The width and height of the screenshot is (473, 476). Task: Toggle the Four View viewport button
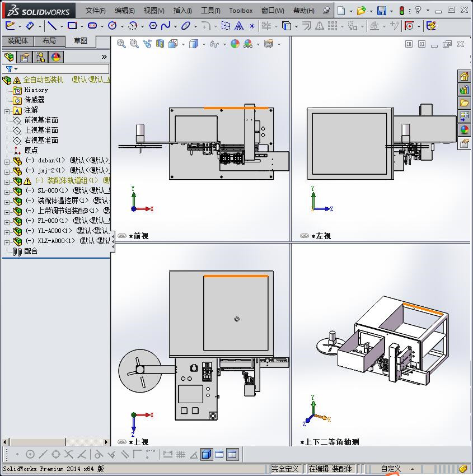[x=232, y=454]
